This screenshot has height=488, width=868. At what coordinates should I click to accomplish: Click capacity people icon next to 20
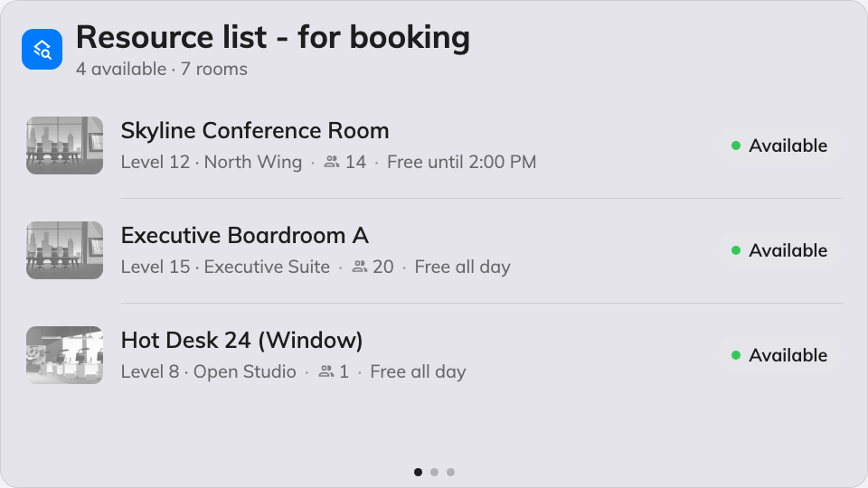click(x=360, y=267)
